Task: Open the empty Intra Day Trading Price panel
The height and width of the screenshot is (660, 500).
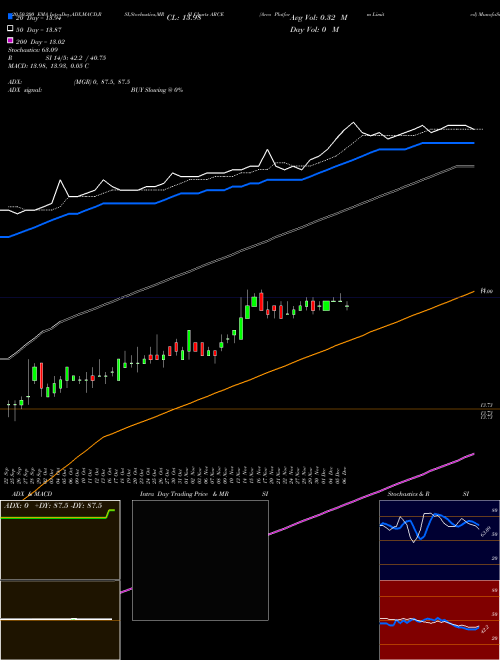Action: pyautogui.click(x=200, y=560)
